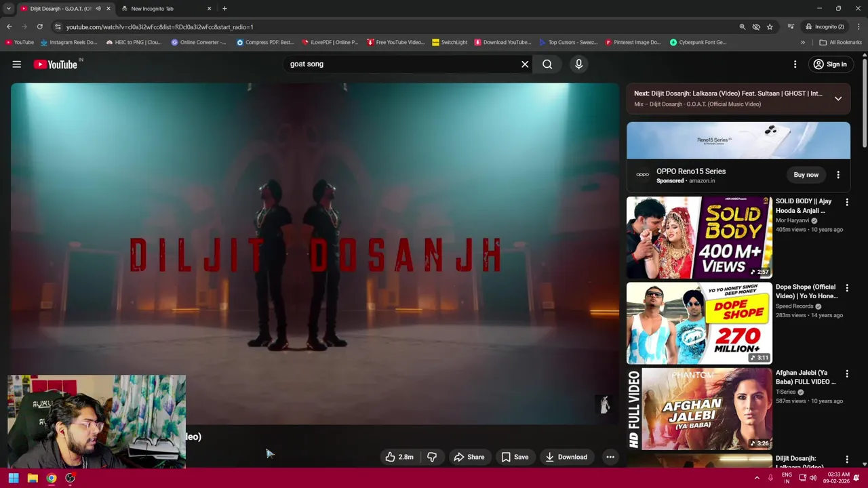868x488 pixels.
Task: Open Online Converter bookmark
Action: pos(199,42)
